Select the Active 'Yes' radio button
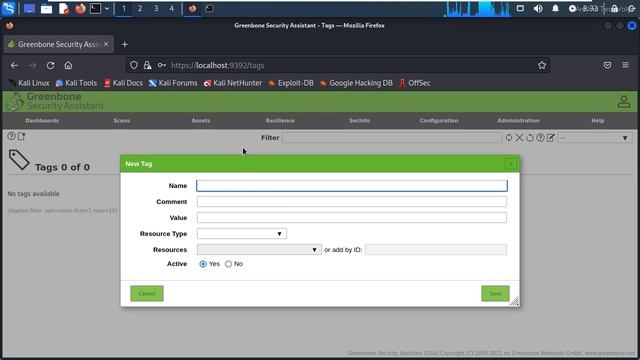The image size is (640, 360). [x=203, y=264]
